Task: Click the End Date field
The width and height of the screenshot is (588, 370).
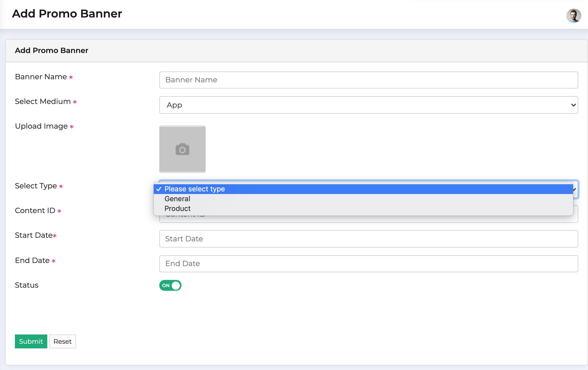Action: tap(369, 264)
